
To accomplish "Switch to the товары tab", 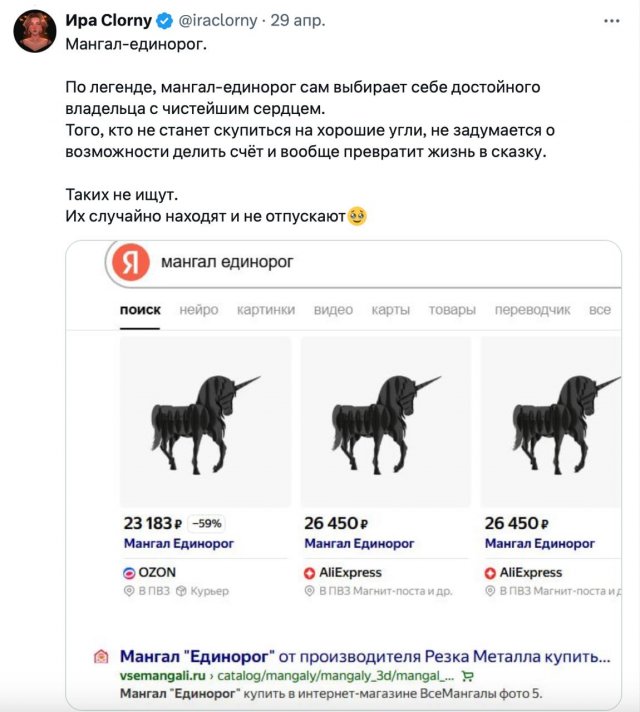I will [x=452, y=310].
